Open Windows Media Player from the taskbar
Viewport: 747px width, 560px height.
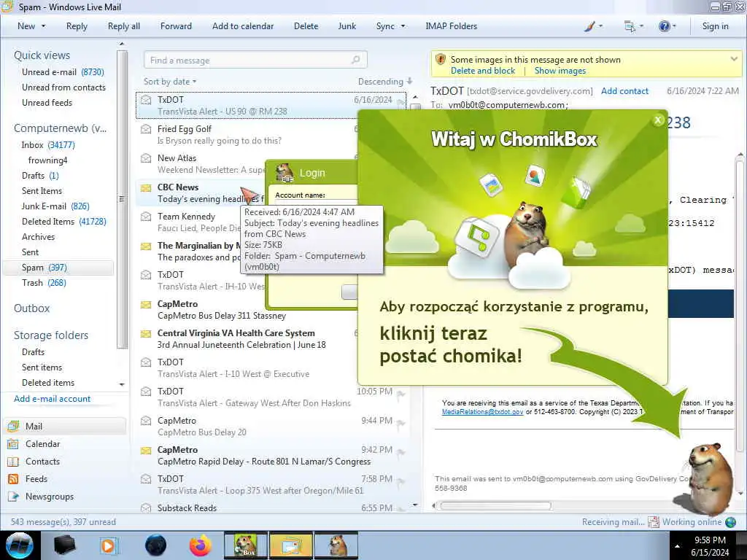click(x=108, y=545)
